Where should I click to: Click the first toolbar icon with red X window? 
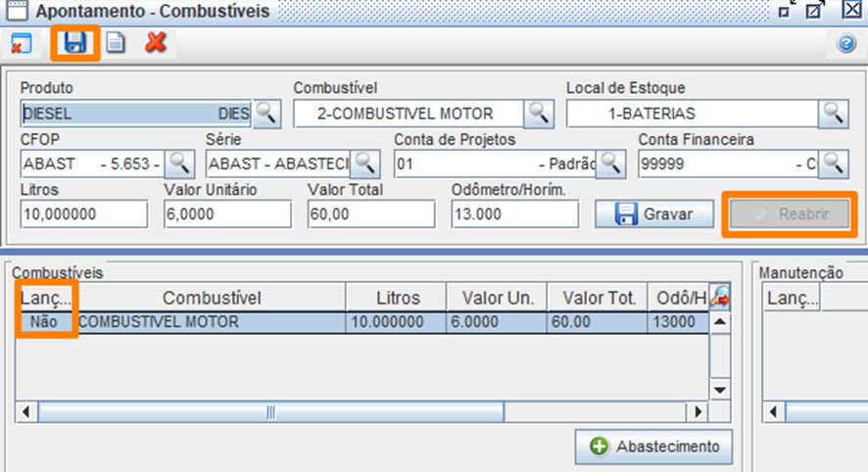pos(22,44)
